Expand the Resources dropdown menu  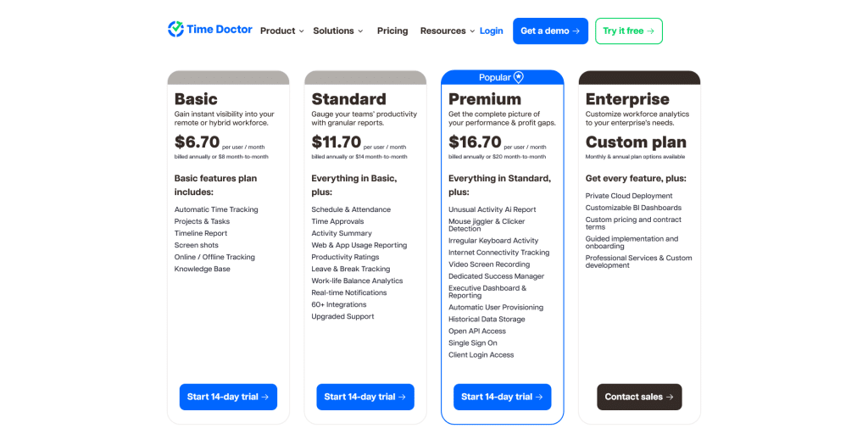point(448,31)
